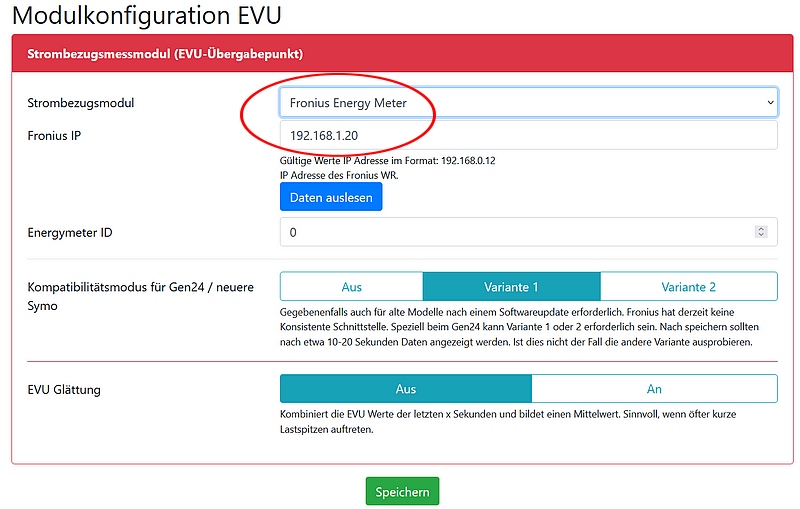Click the 'Kombiniert die EVU Werte' help text
The width and height of the screenshot is (800, 509).
point(508,422)
